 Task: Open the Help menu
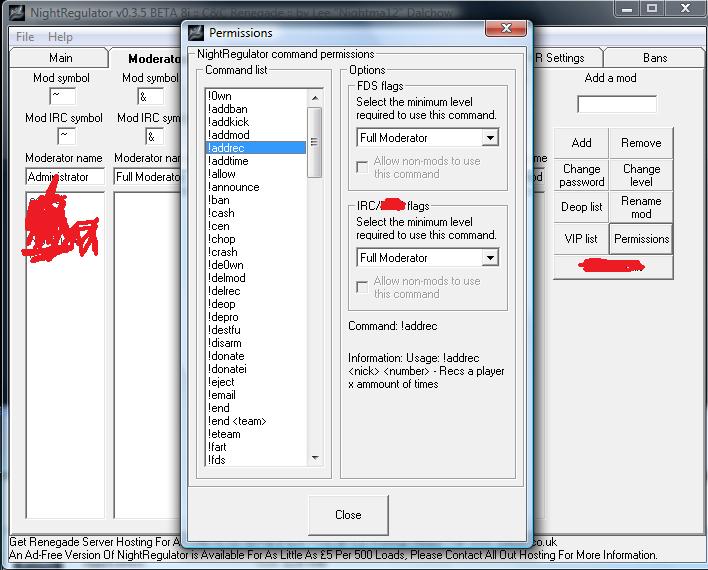pos(60,37)
